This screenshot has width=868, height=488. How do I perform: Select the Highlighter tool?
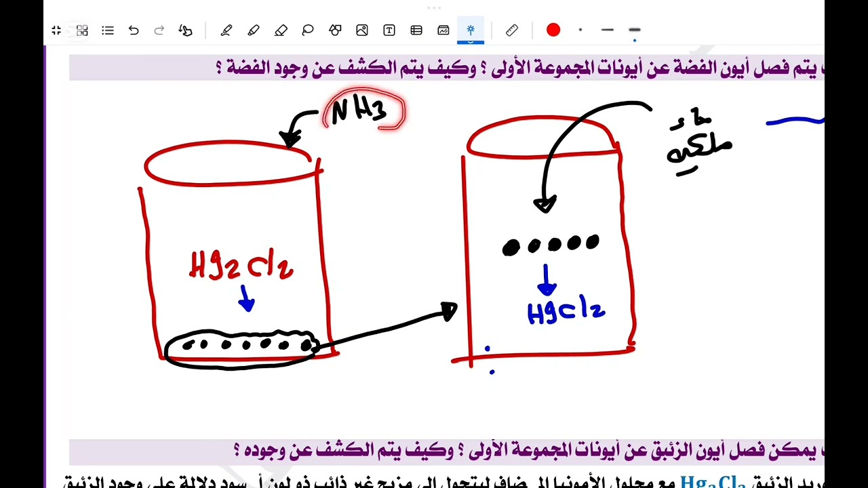[x=254, y=30]
